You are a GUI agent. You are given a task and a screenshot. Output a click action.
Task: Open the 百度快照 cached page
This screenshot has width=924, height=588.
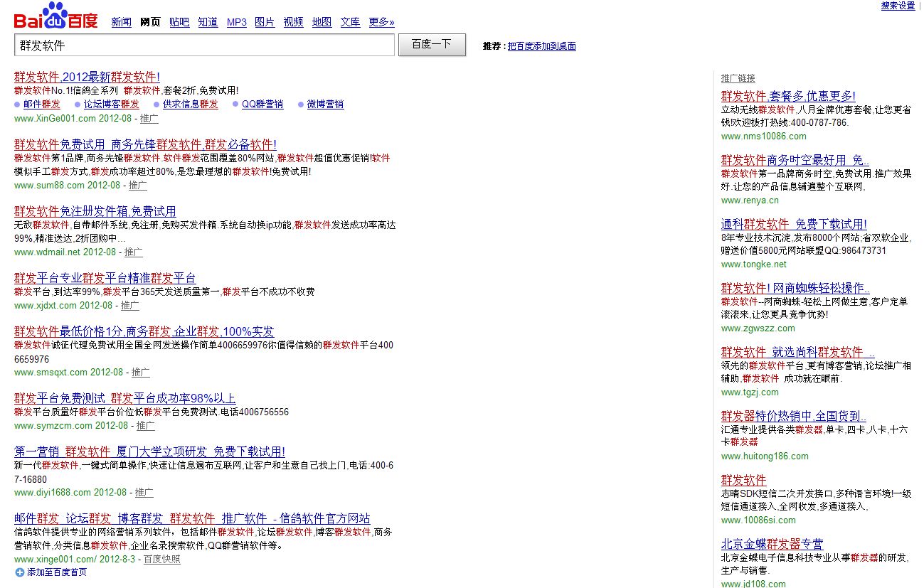[162, 560]
